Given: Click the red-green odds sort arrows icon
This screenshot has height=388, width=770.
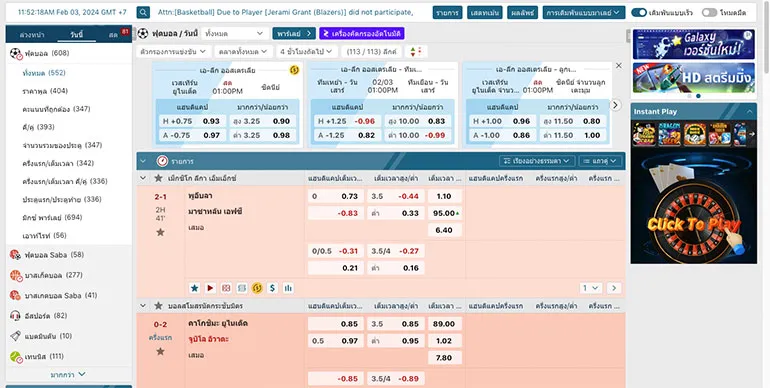Looking at the screenshot, I should click(x=415, y=52).
